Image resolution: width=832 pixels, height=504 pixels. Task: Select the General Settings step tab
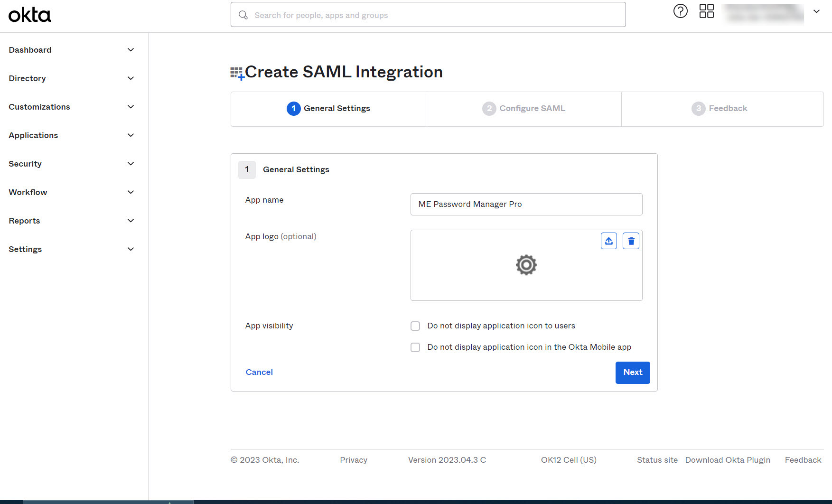(x=328, y=109)
